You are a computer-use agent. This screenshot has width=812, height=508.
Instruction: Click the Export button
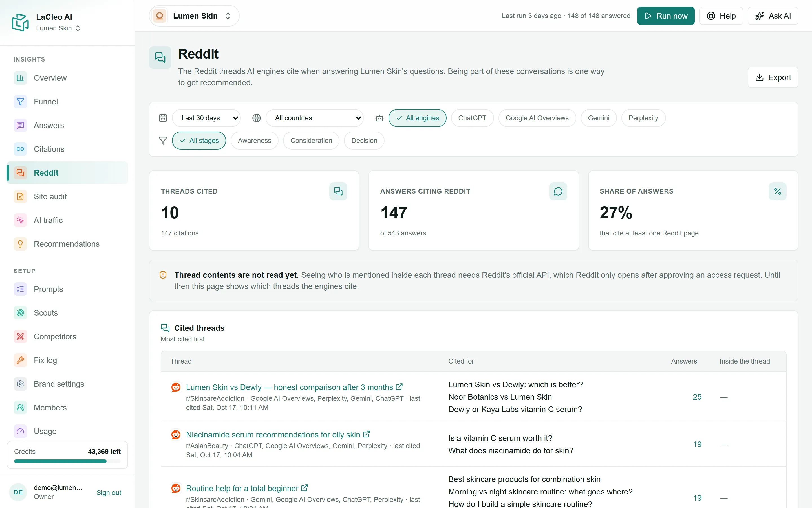[773, 77]
